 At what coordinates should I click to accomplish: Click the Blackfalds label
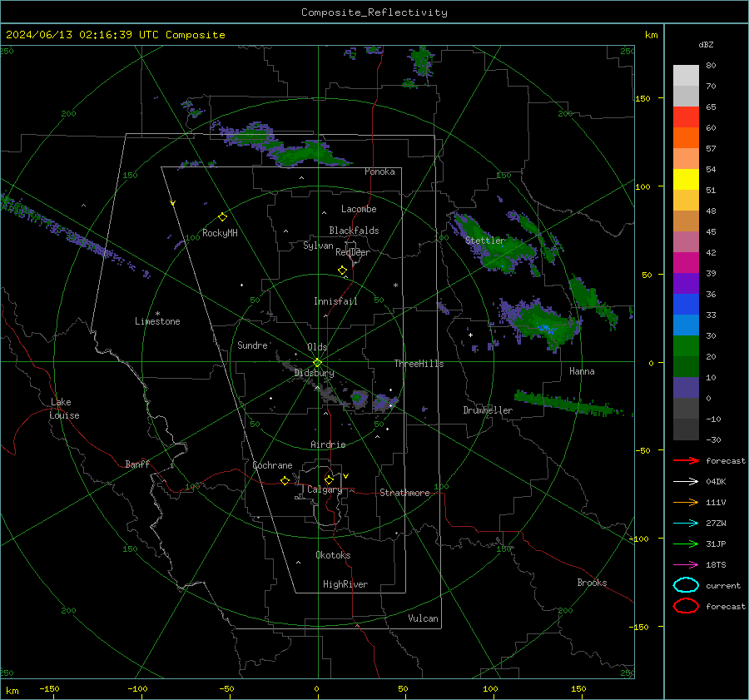[x=354, y=231]
